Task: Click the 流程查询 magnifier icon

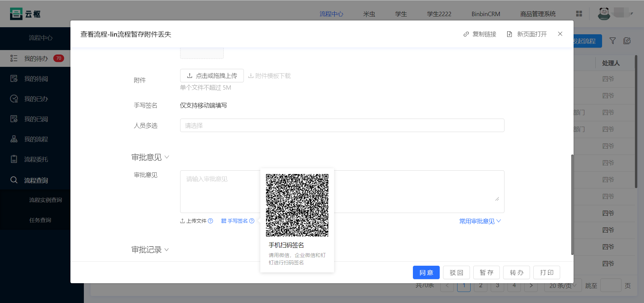Action: click(14, 180)
